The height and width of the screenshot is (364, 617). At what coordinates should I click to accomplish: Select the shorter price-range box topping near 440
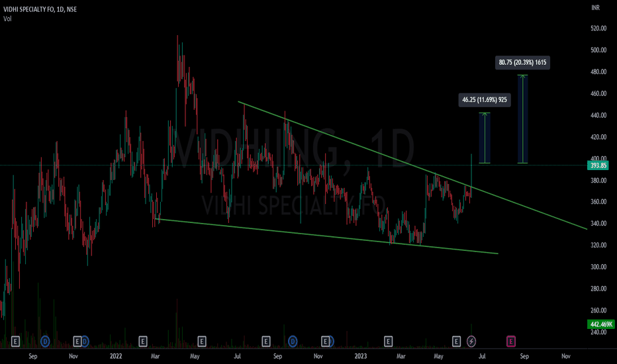tap(485, 138)
